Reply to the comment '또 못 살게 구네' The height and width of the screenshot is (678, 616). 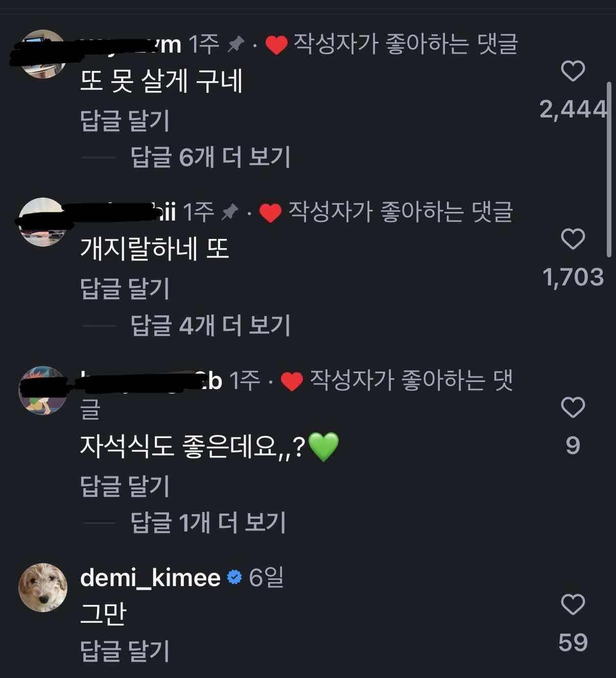[125, 120]
